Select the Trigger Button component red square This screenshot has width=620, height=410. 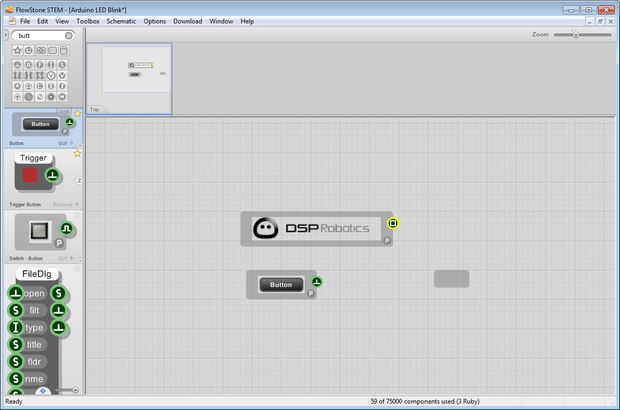point(30,175)
